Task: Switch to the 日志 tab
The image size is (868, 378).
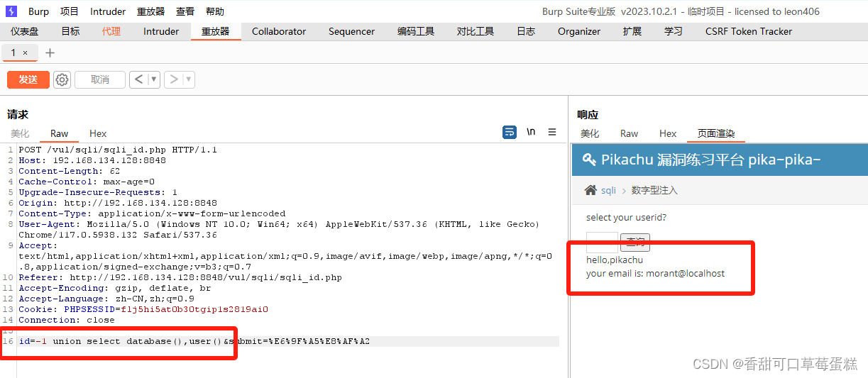Action: (x=526, y=31)
